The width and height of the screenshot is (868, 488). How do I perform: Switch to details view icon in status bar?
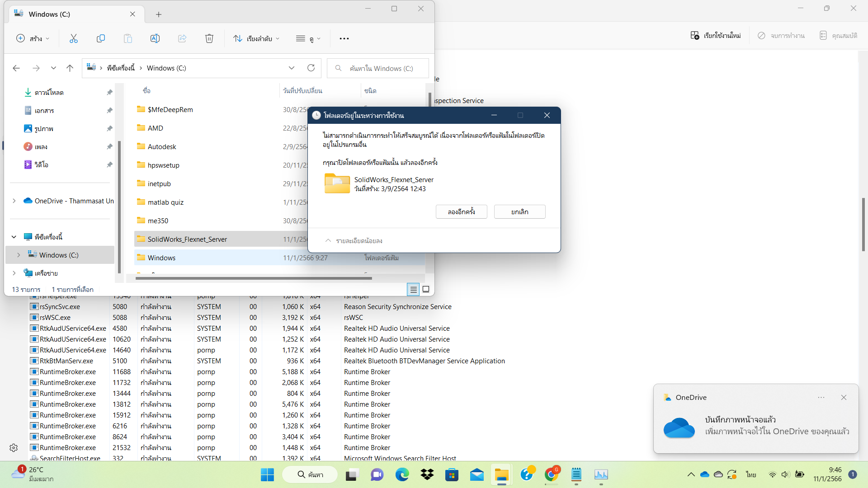[x=413, y=289]
